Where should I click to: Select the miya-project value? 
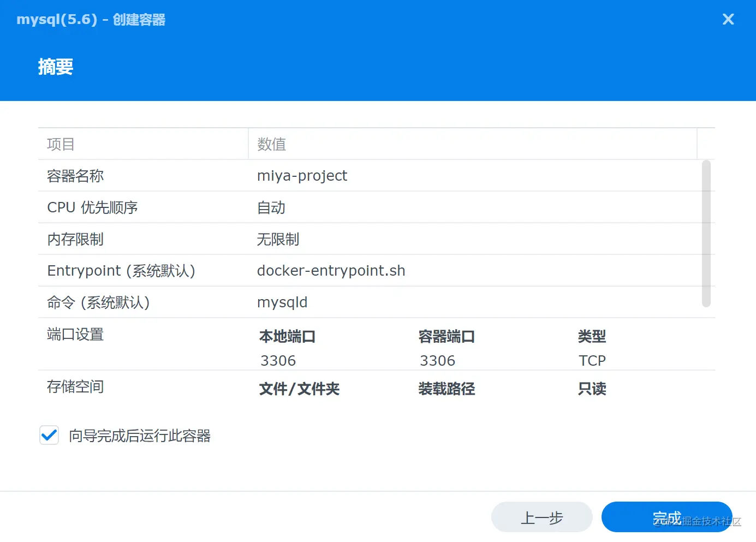[302, 176]
